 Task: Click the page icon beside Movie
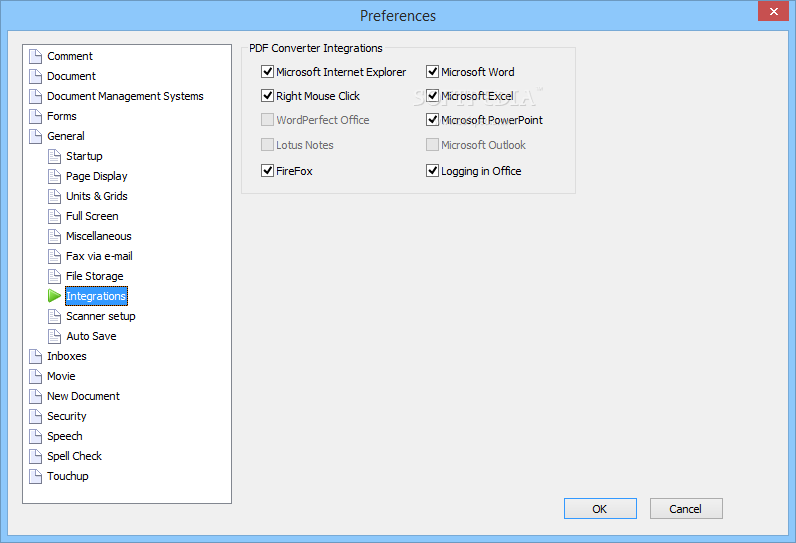[x=36, y=377]
